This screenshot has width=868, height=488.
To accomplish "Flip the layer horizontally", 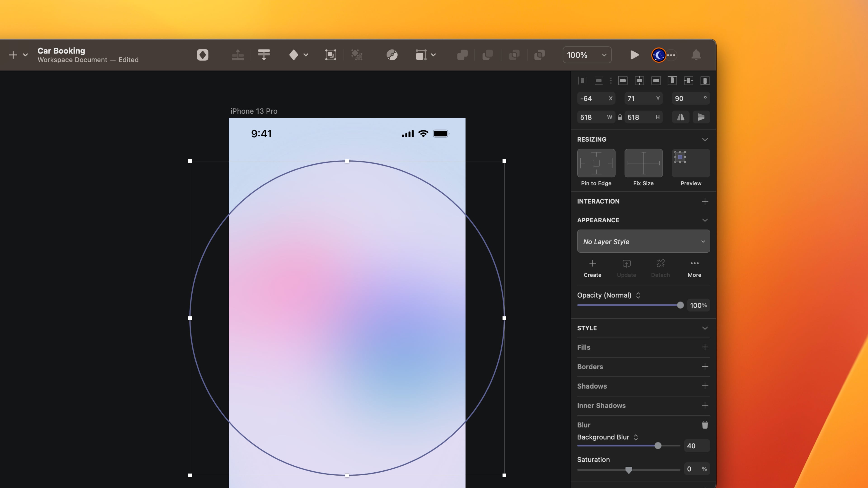I will click(681, 117).
